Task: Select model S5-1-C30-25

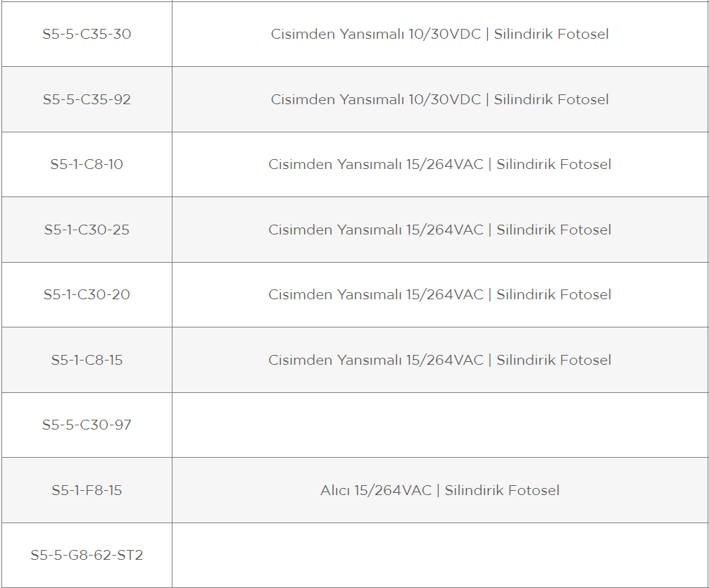Action: pyautogui.click(x=87, y=230)
